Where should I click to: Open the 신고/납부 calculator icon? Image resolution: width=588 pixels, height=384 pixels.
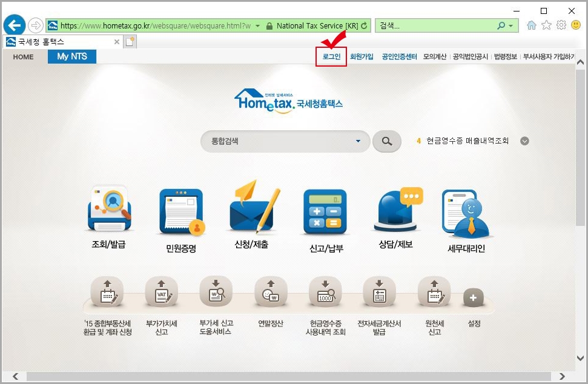[325, 212]
